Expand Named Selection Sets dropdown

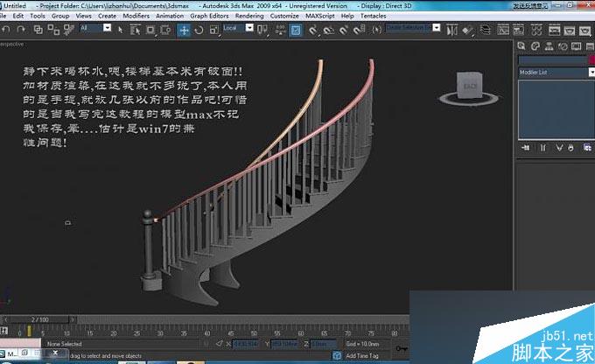tap(437, 28)
